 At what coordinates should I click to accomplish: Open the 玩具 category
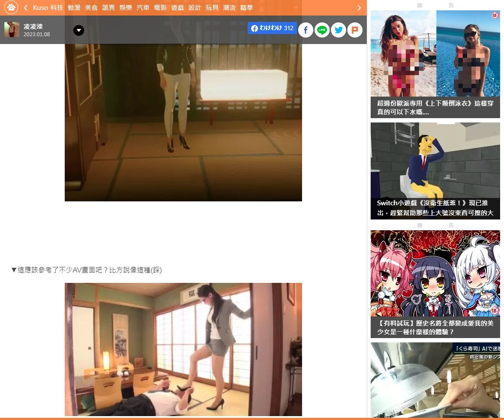(212, 7)
